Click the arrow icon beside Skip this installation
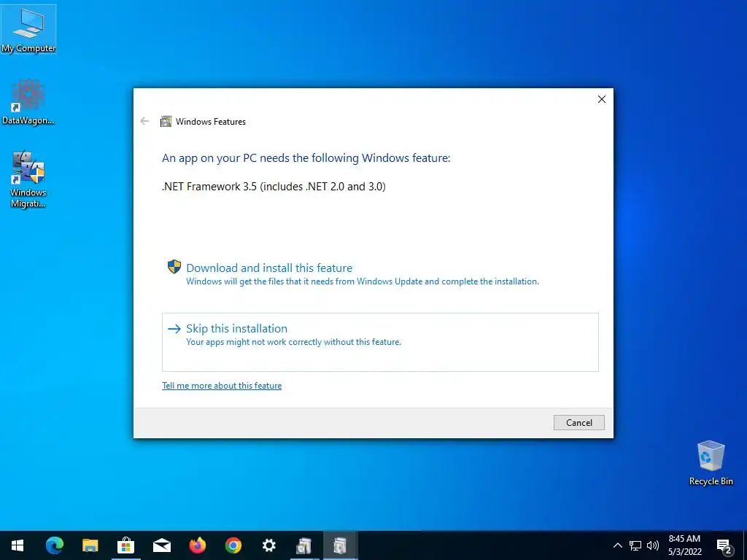The height and width of the screenshot is (560, 747). pos(174,329)
